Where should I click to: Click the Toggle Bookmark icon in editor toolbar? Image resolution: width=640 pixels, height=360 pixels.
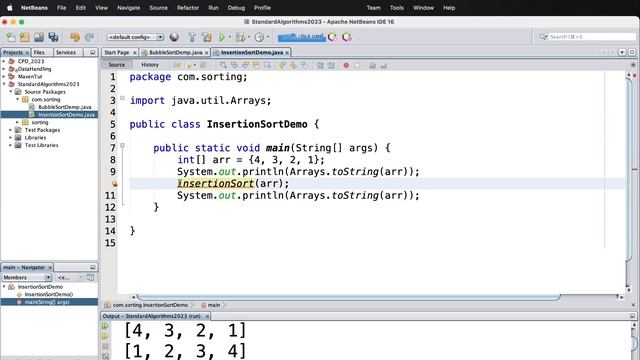click(x=304, y=65)
